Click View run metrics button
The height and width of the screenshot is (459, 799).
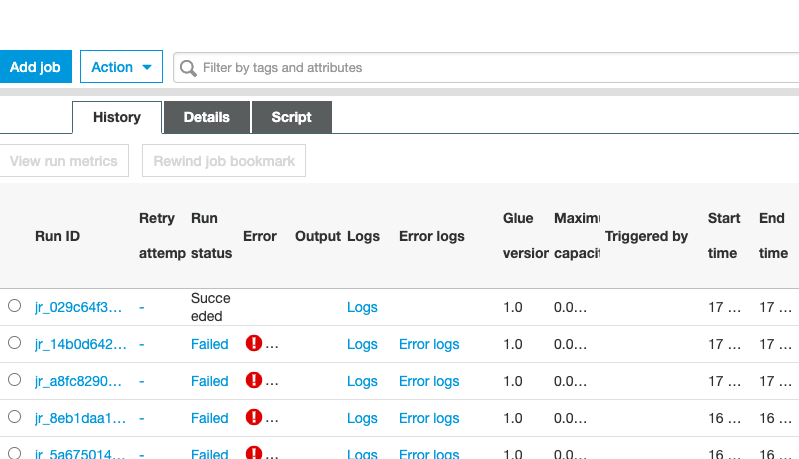[x=64, y=161]
